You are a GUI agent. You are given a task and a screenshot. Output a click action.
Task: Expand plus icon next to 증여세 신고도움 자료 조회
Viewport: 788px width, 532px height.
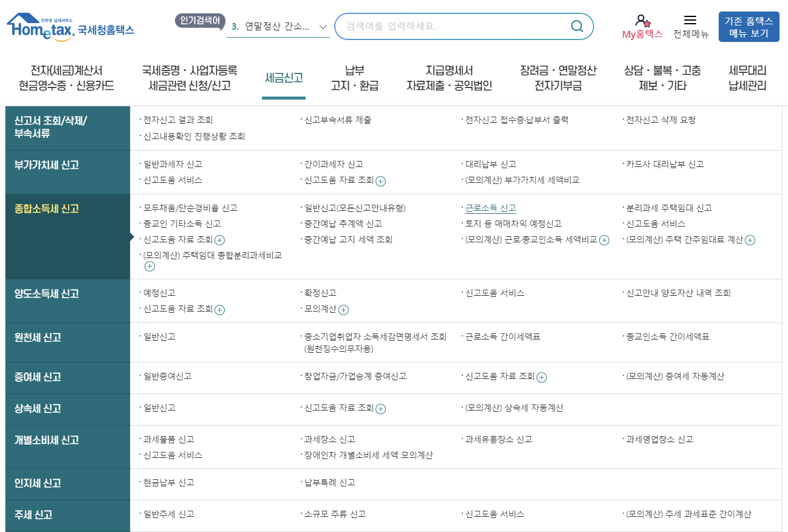[541, 377]
